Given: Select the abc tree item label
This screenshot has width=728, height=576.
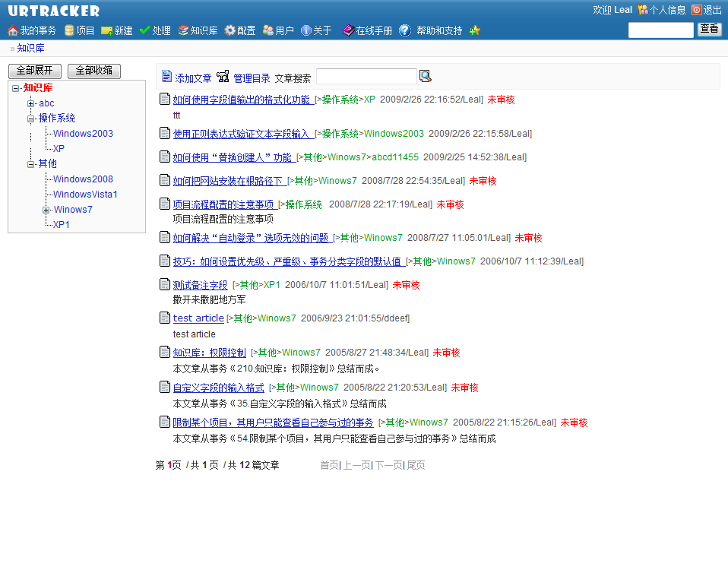Looking at the screenshot, I should pos(46,103).
